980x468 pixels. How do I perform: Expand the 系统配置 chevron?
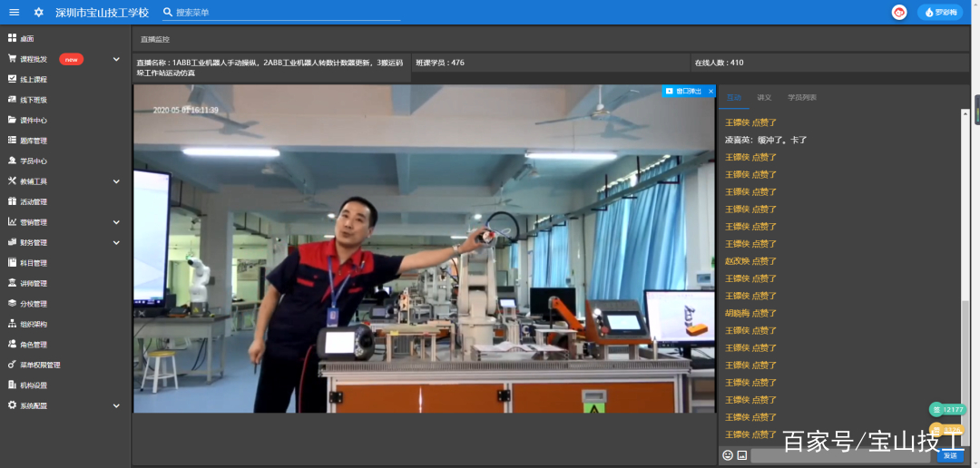tap(116, 405)
